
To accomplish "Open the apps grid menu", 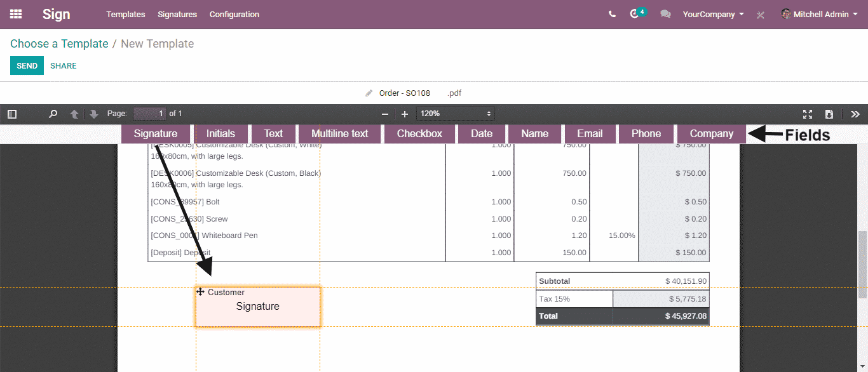I will (x=16, y=14).
